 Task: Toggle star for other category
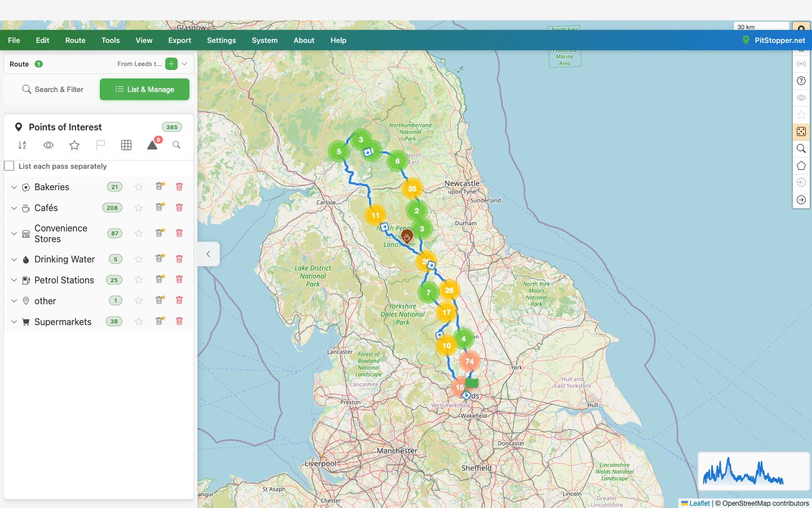point(139,301)
